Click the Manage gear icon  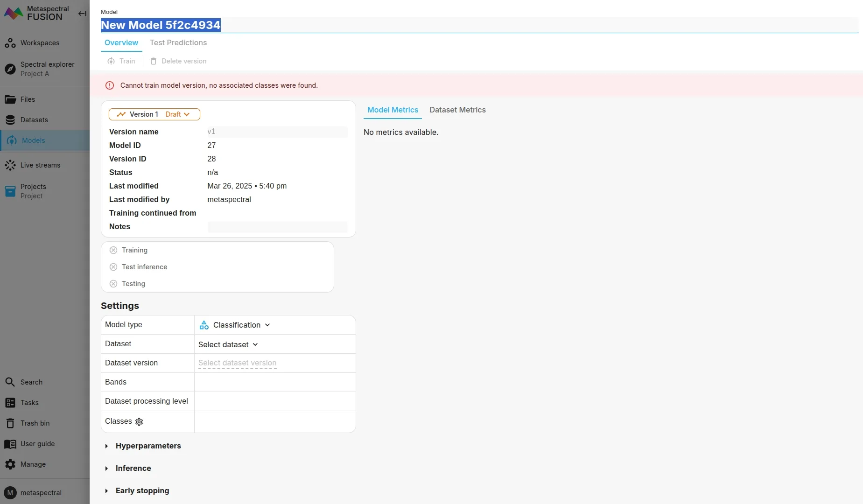coord(10,464)
